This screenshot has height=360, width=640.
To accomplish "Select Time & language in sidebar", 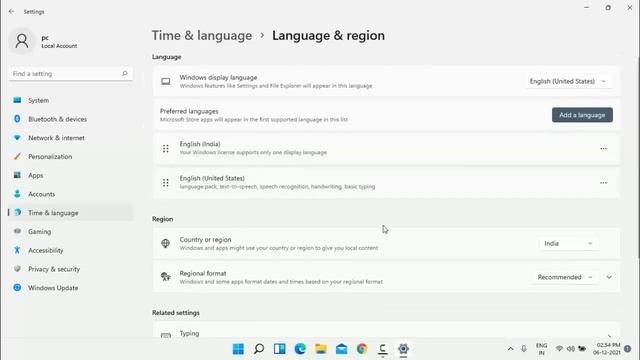I will click(70, 213).
